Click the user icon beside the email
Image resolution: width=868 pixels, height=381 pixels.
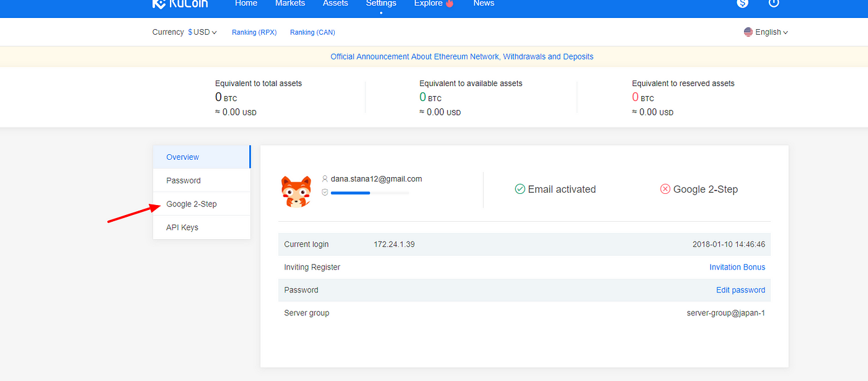tap(324, 178)
